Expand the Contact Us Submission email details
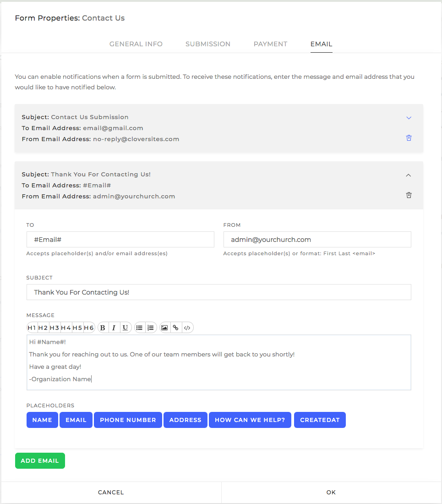Image resolution: width=442 pixels, height=504 pixels. tap(409, 118)
